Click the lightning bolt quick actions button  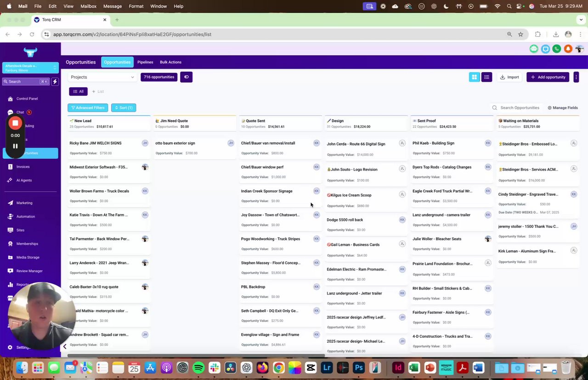click(55, 81)
